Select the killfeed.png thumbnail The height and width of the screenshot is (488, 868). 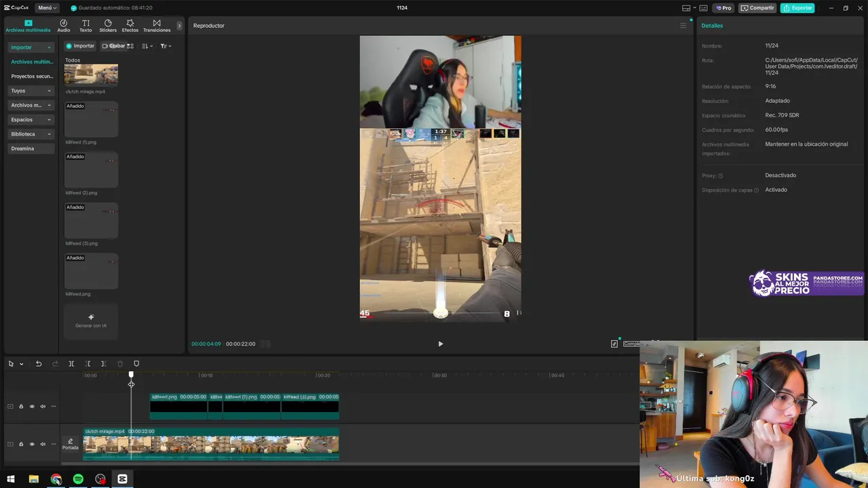pyautogui.click(x=91, y=271)
